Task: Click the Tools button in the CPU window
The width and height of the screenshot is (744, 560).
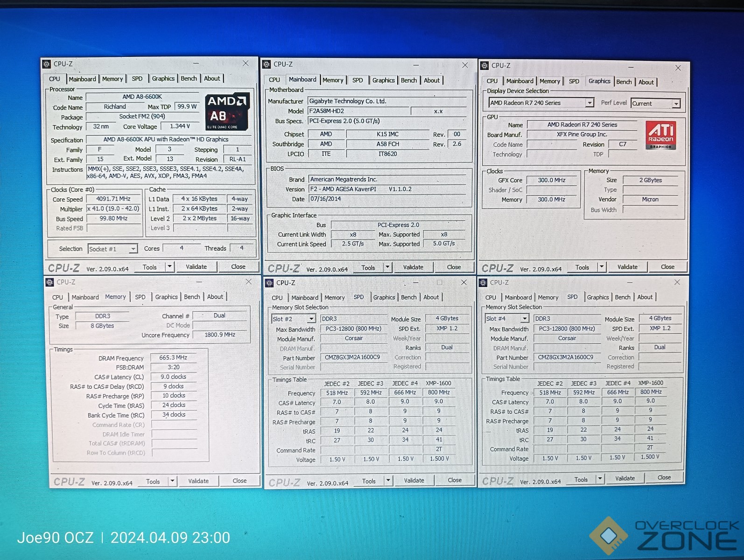Action: (x=150, y=267)
